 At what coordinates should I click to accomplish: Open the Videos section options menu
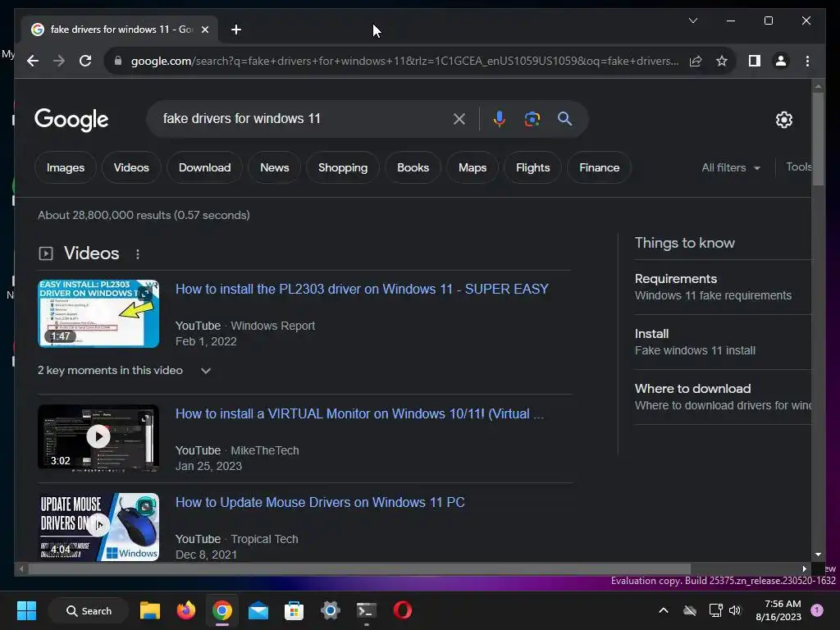[x=138, y=254]
